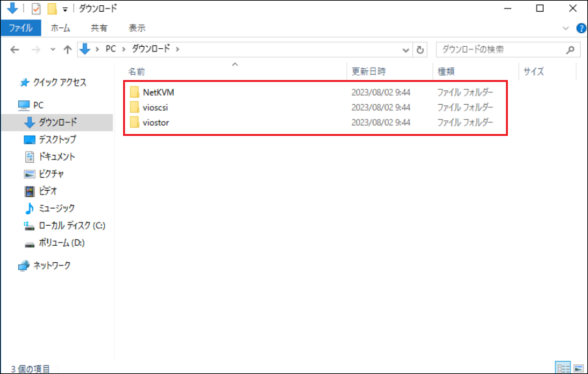Switch to details view layout button
588x374 pixels.
coord(563,368)
